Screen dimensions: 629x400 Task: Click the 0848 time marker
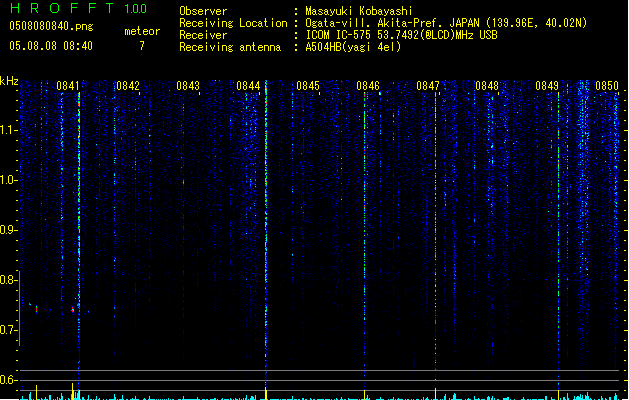487,86
